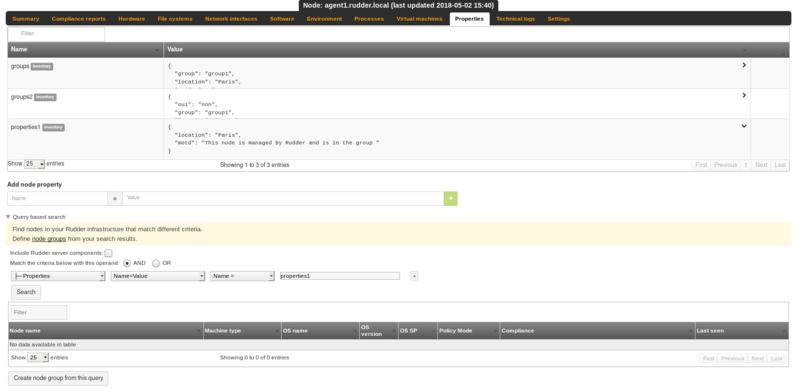Enable Include Rudder server components checkbox

(x=108, y=253)
